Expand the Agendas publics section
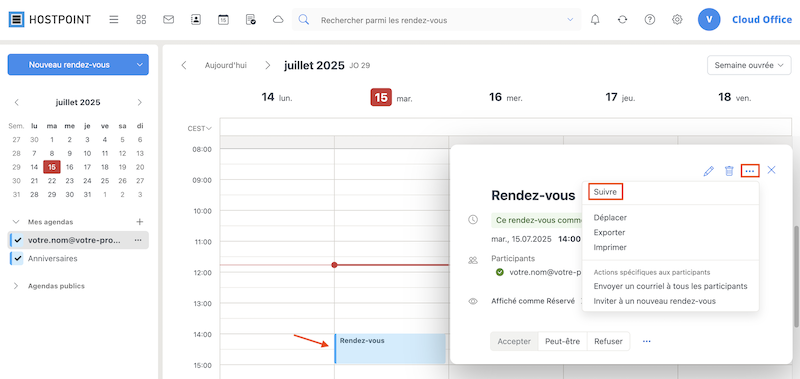The width and height of the screenshot is (800, 379). [x=16, y=286]
